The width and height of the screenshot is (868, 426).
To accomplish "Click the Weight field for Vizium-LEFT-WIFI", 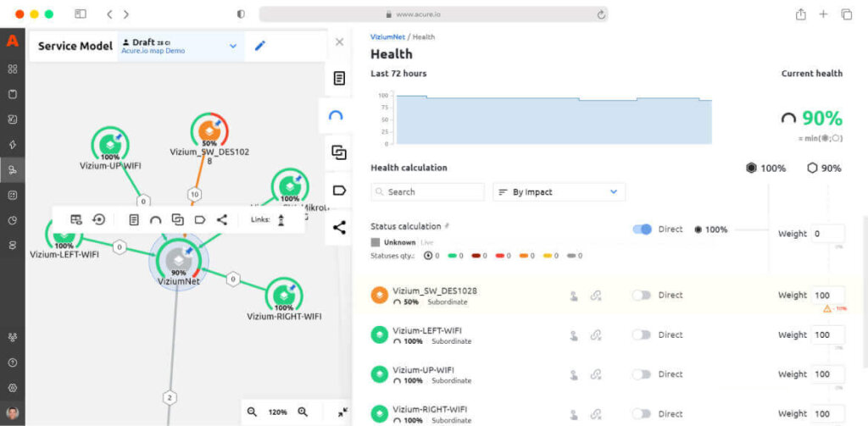I will click(827, 335).
